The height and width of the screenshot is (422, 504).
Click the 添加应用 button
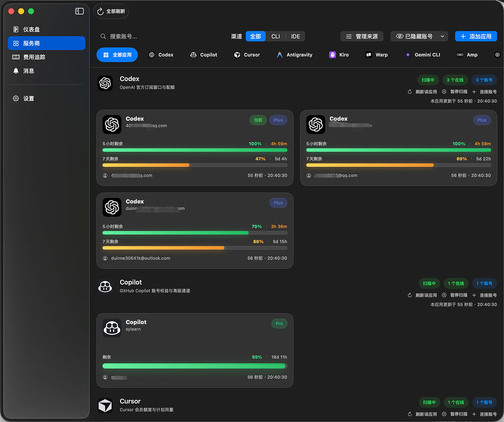point(476,36)
